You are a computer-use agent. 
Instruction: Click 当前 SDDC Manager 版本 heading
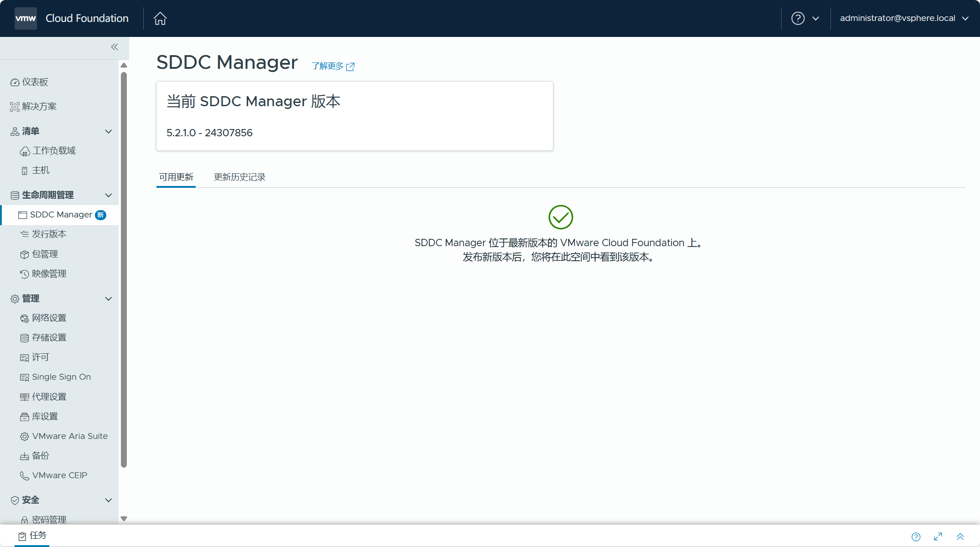click(x=253, y=101)
